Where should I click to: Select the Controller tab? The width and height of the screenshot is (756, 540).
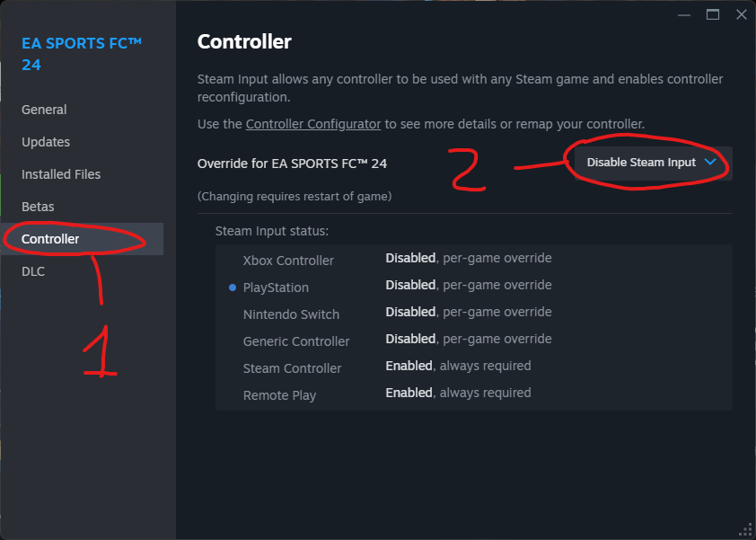click(x=50, y=239)
